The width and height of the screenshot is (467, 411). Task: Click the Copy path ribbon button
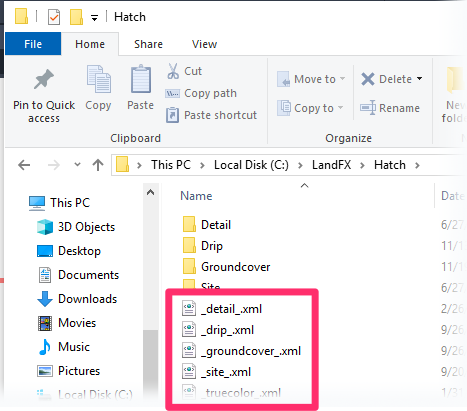pyautogui.click(x=201, y=93)
